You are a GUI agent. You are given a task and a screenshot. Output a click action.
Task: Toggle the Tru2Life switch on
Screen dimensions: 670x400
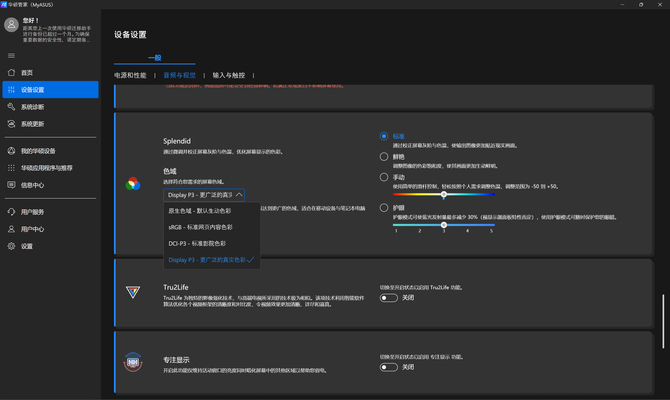point(388,298)
